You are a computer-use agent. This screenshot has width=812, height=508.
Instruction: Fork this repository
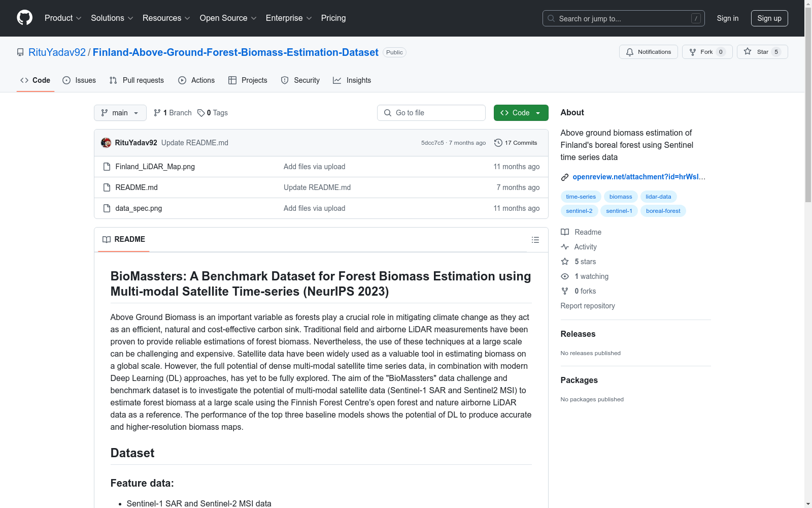pos(707,52)
